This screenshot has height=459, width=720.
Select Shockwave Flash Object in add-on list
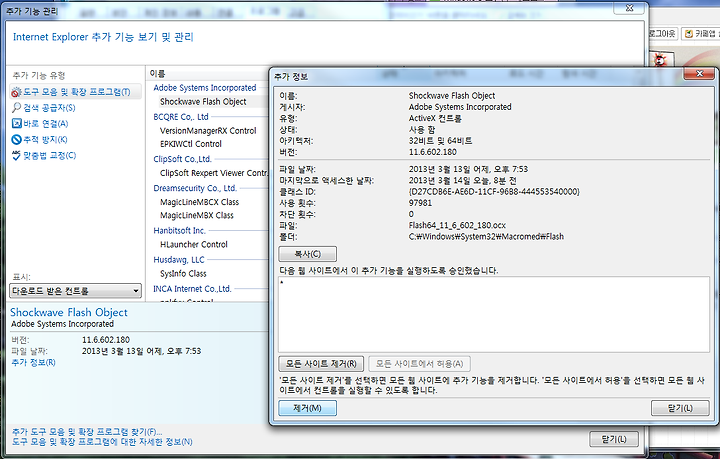coord(203,102)
